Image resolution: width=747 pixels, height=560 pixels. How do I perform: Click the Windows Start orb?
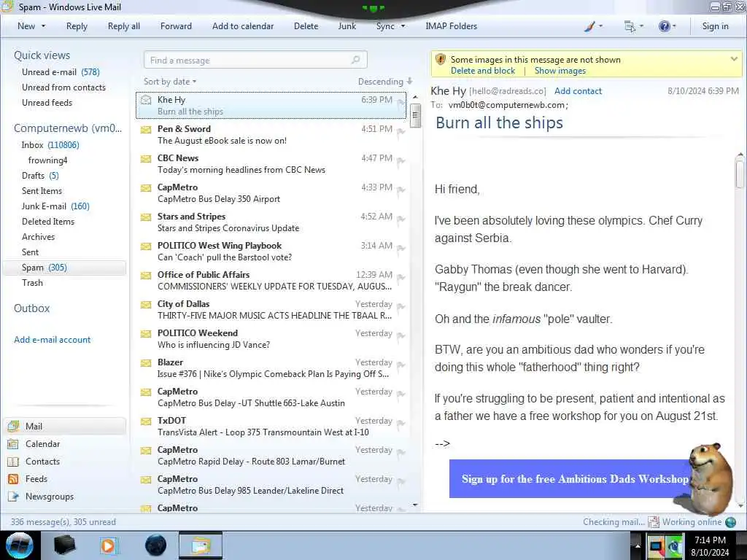pyautogui.click(x=20, y=545)
